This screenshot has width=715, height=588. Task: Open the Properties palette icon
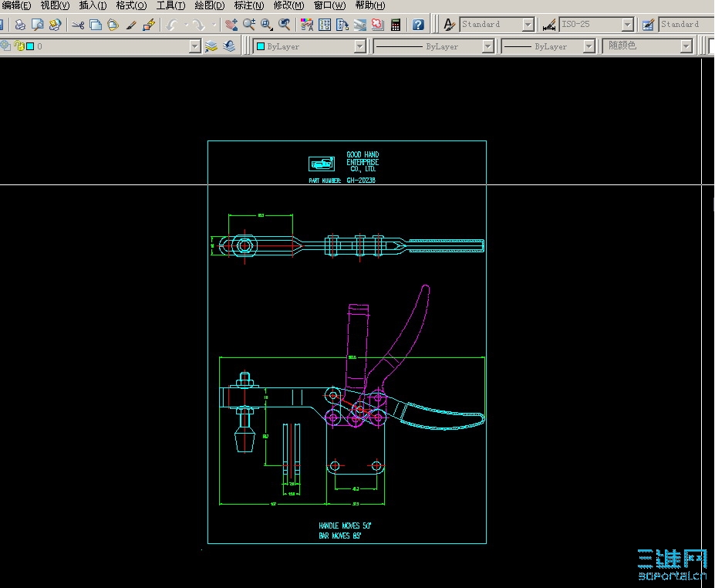pos(307,25)
